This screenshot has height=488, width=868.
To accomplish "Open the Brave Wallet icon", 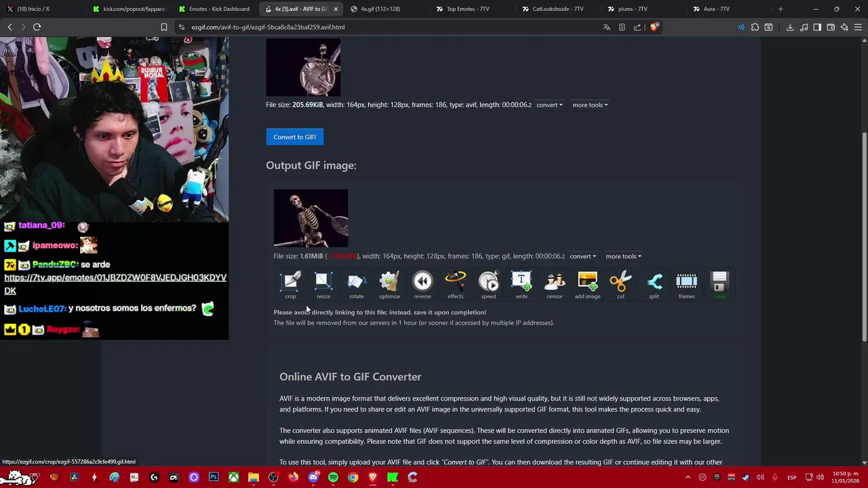I will pos(831,27).
